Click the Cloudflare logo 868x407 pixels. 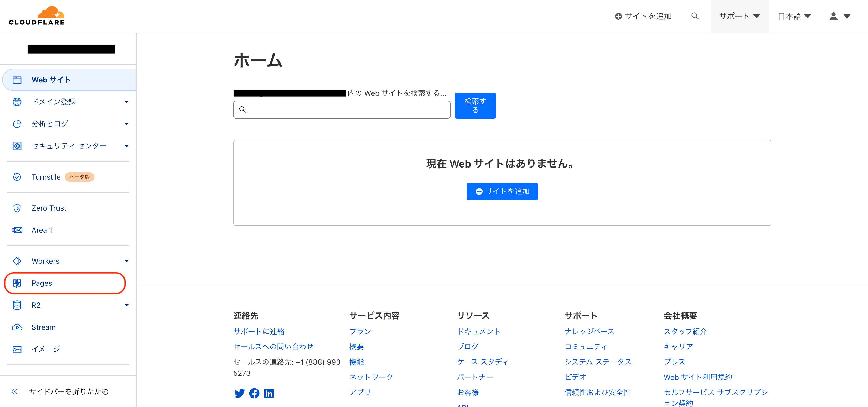37,15
